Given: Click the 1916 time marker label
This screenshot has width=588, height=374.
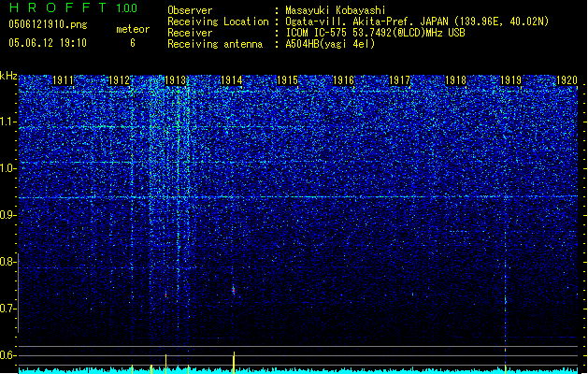Looking at the screenshot, I should tap(343, 80).
